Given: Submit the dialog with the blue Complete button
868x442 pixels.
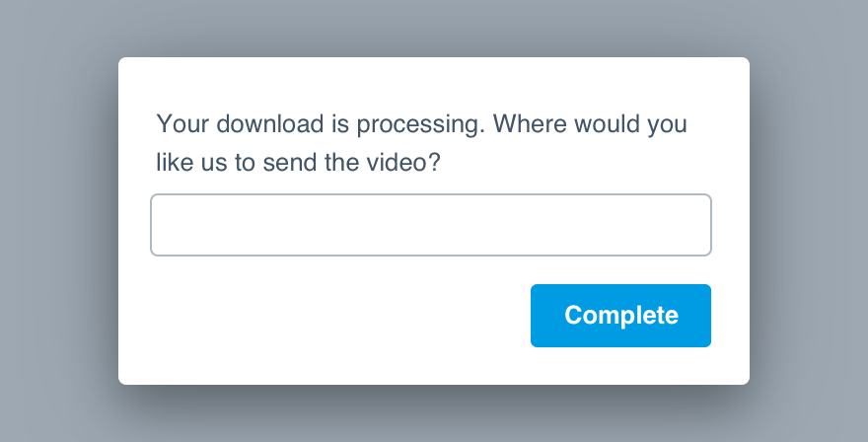Looking at the screenshot, I should (x=620, y=316).
